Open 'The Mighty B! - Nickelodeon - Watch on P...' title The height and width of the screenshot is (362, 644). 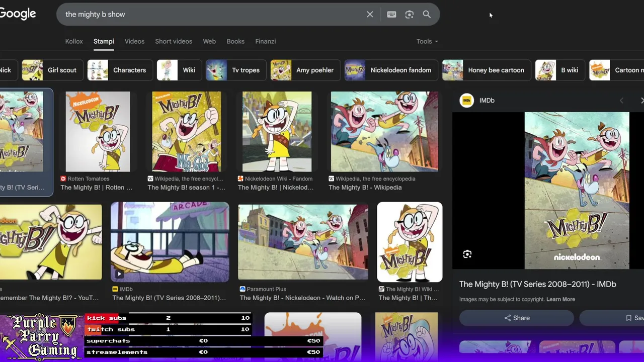click(302, 298)
